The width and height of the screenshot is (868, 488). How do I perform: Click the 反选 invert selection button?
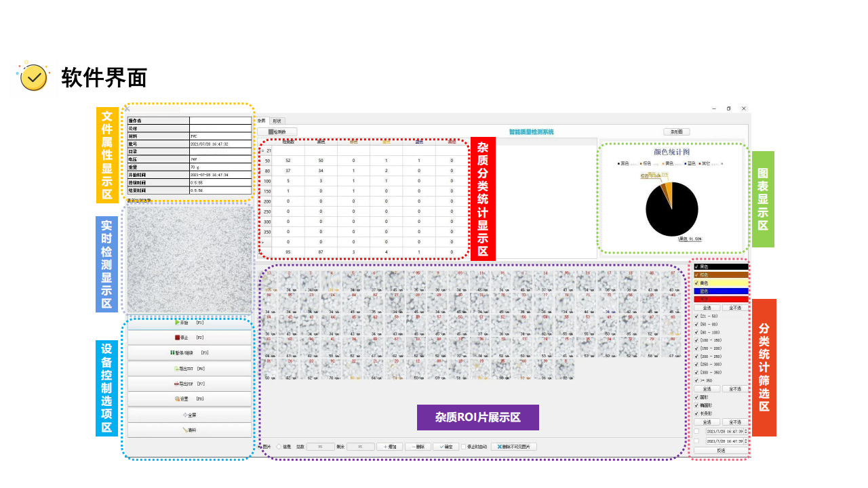point(721,450)
